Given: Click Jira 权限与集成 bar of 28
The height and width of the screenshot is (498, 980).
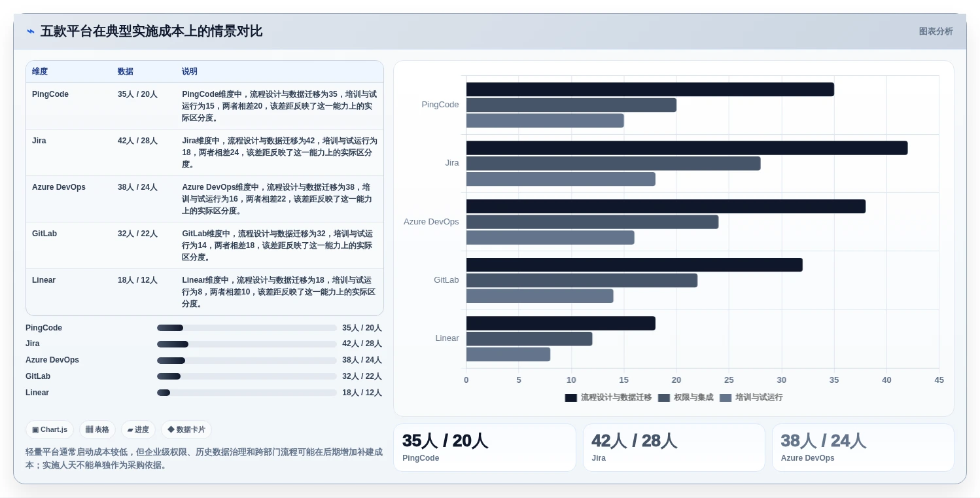Looking at the screenshot, I should [614, 164].
